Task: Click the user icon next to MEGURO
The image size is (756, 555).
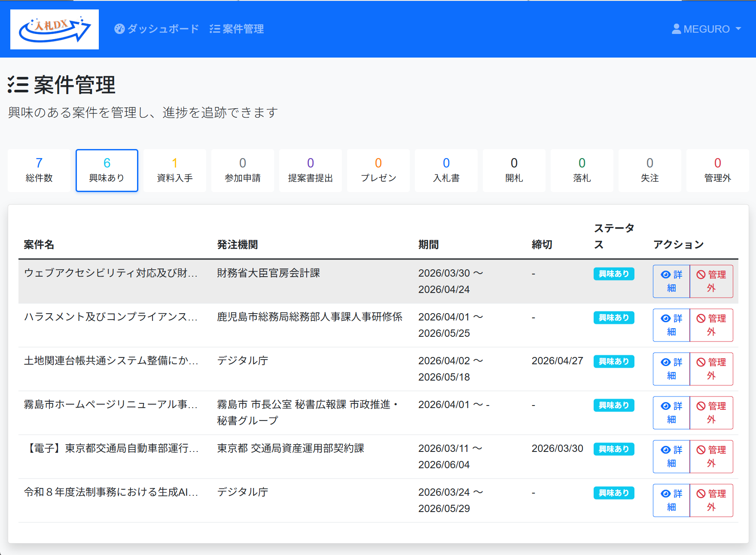Action: (x=676, y=29)
